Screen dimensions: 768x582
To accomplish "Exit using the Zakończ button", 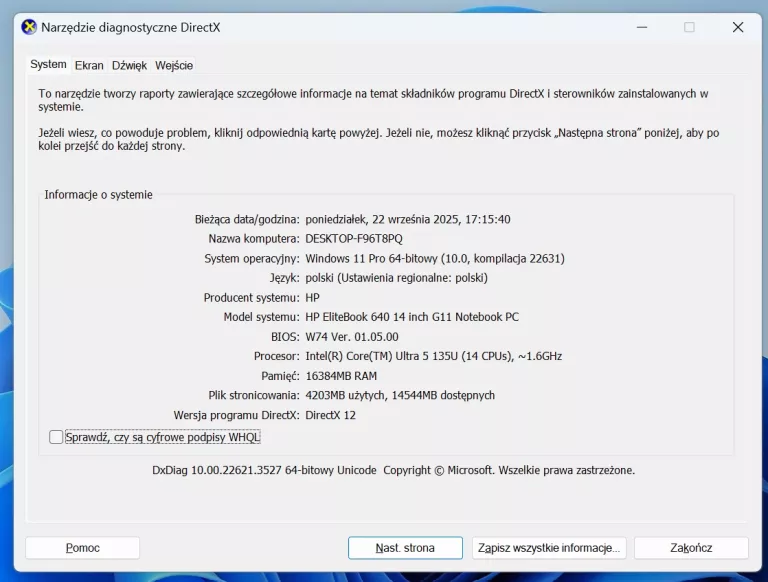I will pyautogui.click(x=691, y=548).
